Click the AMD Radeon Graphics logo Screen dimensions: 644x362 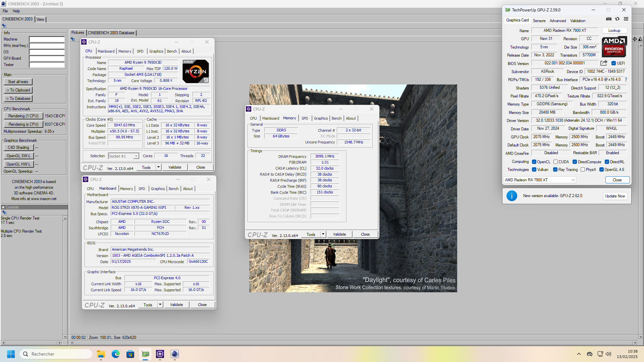click(614, 47)
